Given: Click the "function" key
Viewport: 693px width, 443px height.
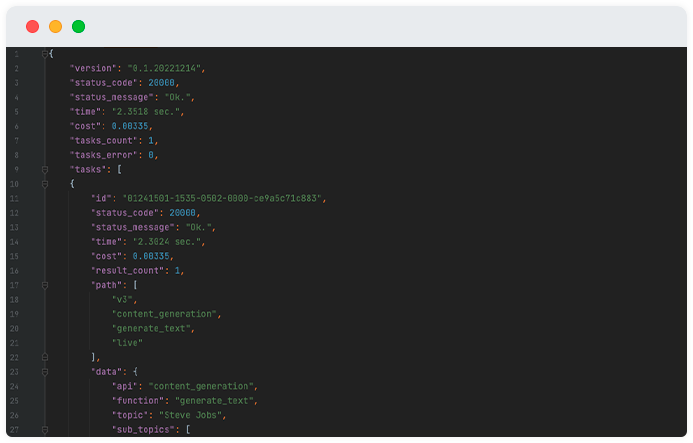Looking at the screenshot, I should pyautogui.click(x=138, y=401).
